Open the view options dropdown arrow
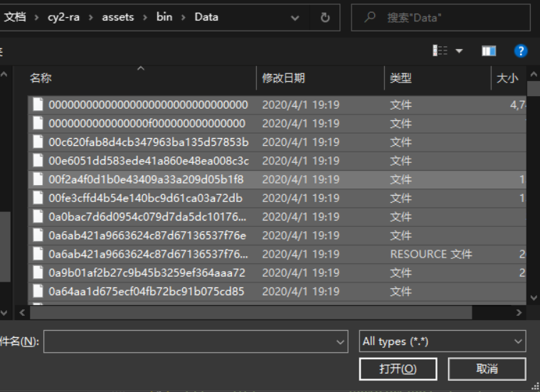The height and width of the screenshot is (392, 540). coord(459,51)
